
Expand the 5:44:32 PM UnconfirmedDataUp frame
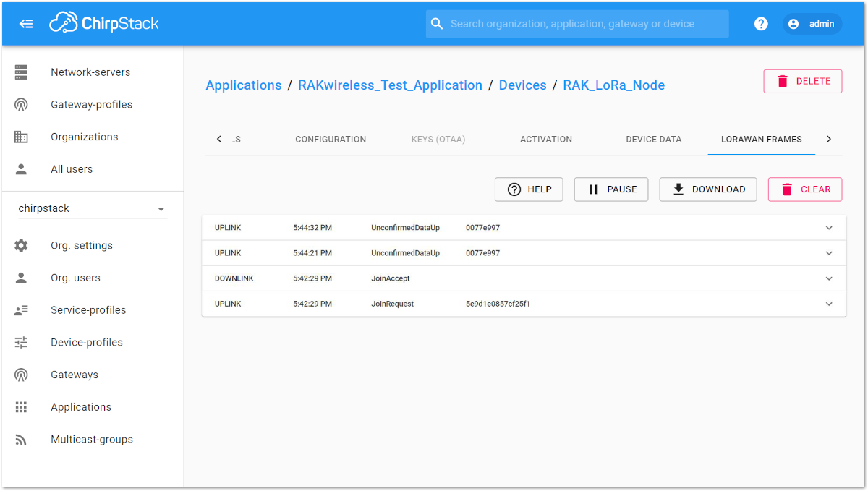click(829, 228)
